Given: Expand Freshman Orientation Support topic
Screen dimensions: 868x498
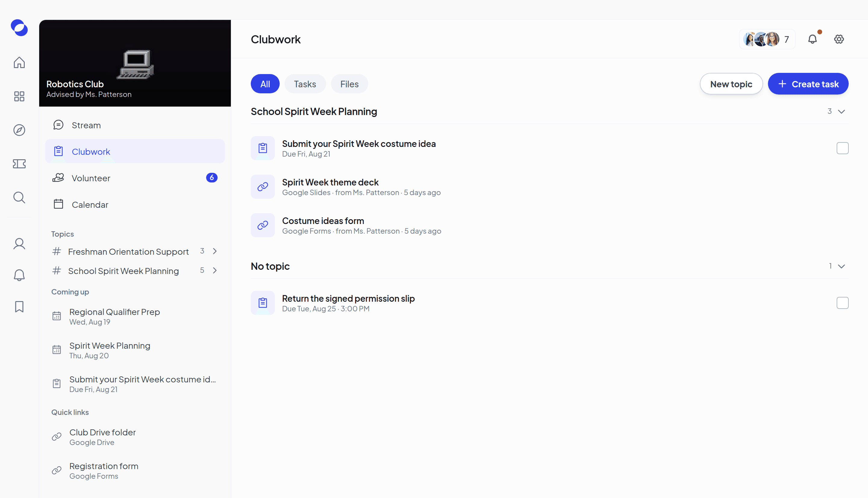Looking at the screenshot, I should click(215, 251).
